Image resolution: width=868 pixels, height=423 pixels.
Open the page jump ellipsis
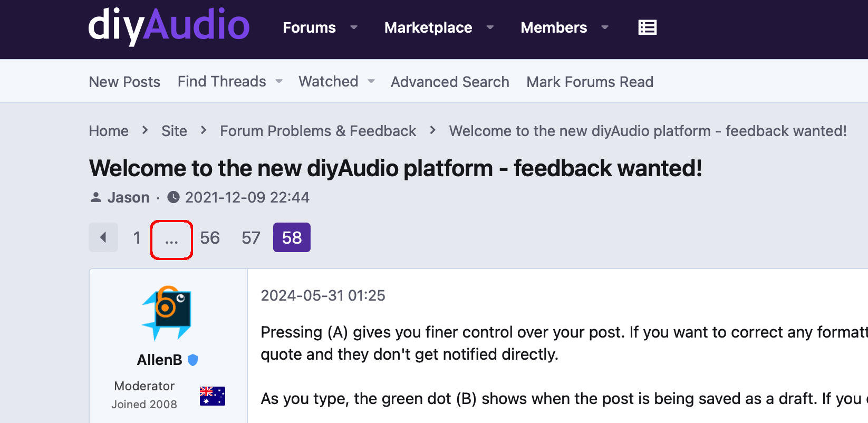tap(171, 240)
